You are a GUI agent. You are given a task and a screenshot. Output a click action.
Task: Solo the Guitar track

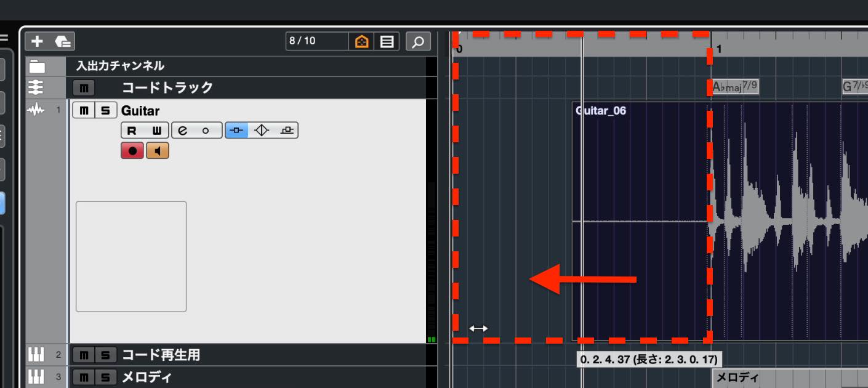[106, 111]
